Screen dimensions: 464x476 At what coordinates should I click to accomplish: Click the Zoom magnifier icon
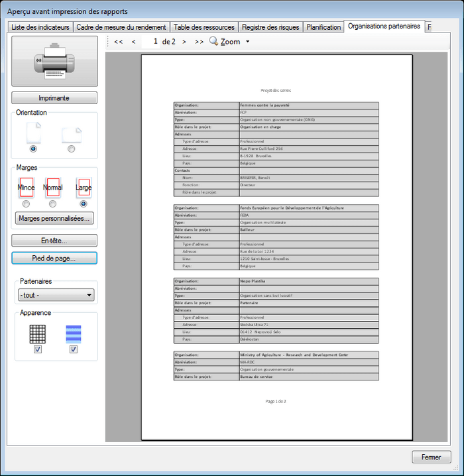[x=213, y=41]
